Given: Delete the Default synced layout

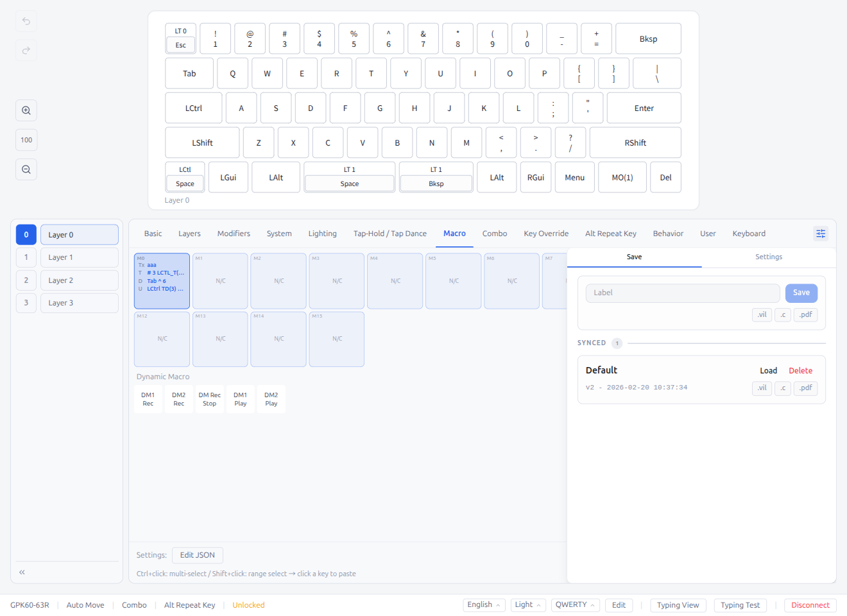Looking at the screenshot, I should click(x=801, y=371).
